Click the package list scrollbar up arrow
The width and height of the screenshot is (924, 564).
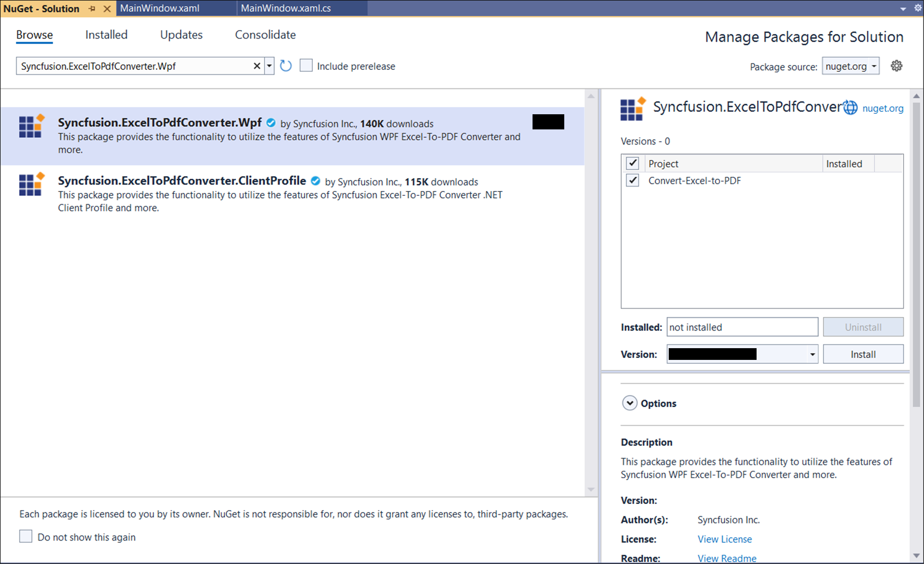point(591,96)
